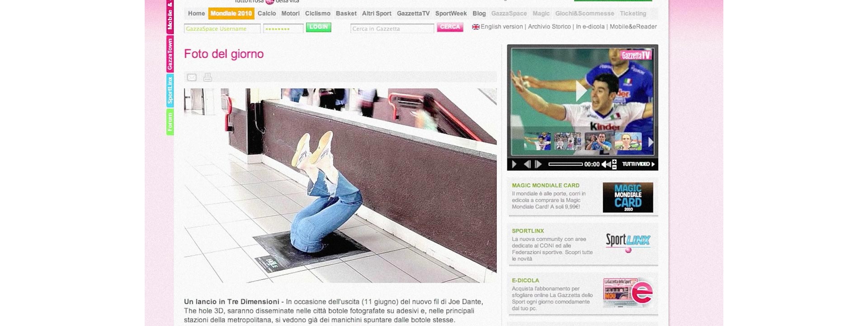The image size is (868, 326).
Task: Increase video volume with plus button
Action: (x=614, y=162)
